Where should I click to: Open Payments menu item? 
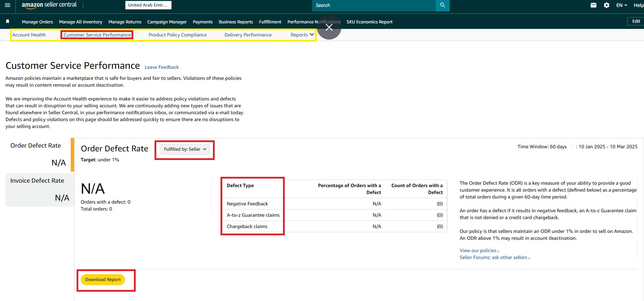coord(203,22)
